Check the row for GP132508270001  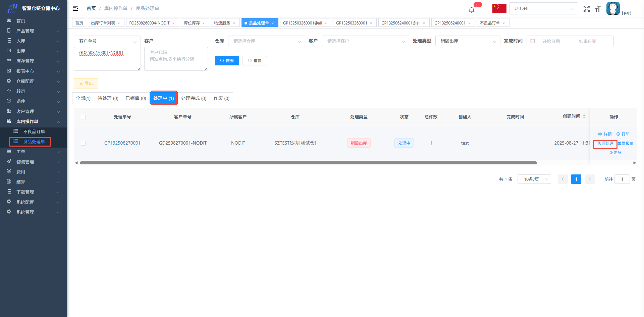[83, 143]
